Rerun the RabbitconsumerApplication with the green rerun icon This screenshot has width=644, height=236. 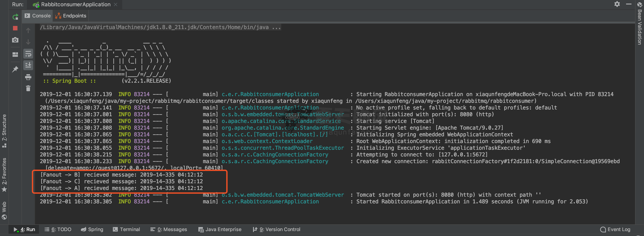tap(15, 17)
